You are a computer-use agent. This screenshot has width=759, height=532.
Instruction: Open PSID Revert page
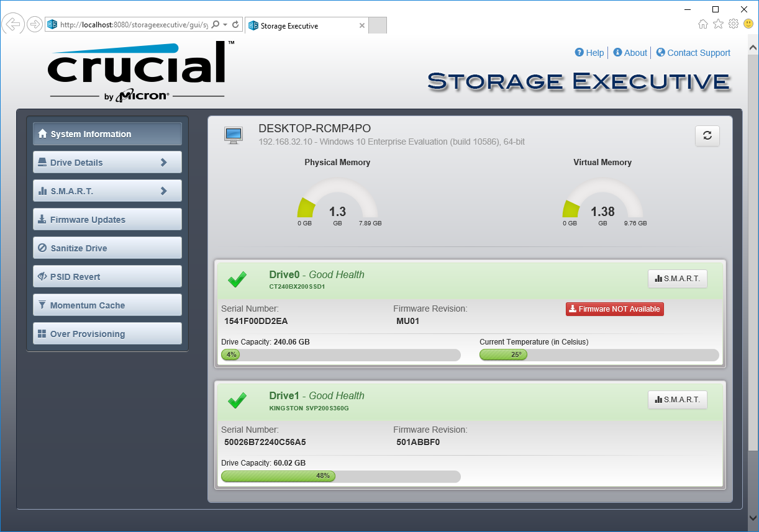click(107, 277)
